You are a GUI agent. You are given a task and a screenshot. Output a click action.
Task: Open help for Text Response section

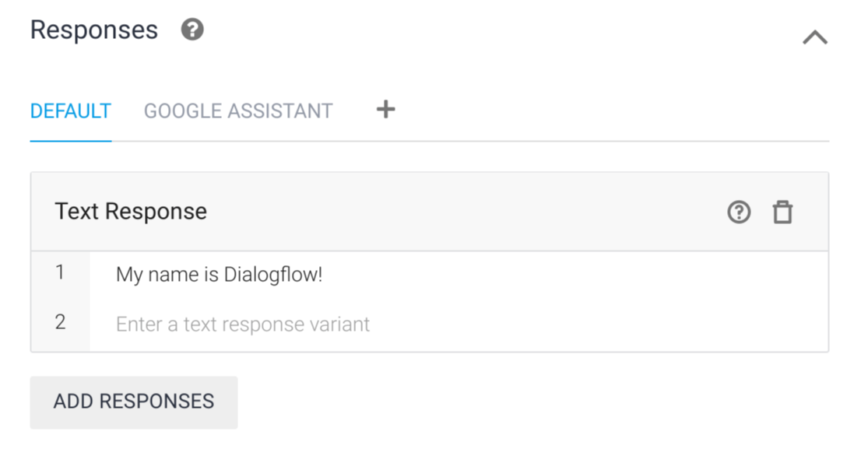(x=738, y=212)
